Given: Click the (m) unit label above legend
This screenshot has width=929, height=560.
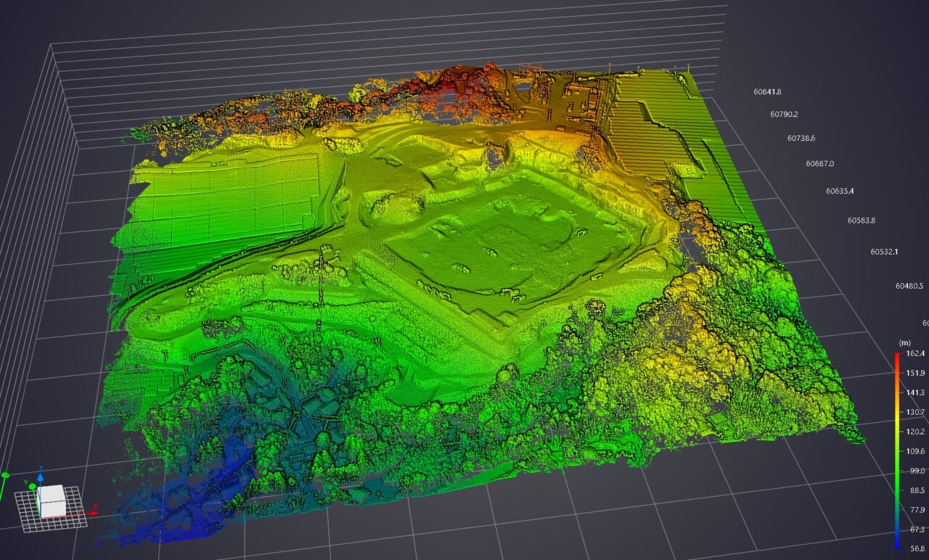Looking at the screenshot, I should pos(904,342).
